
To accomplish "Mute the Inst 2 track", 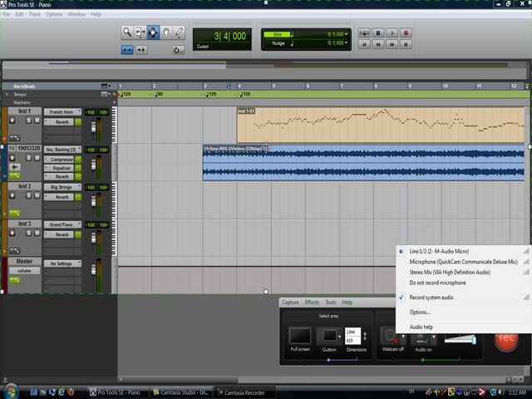I will pyautogui.click(x=37, y=196).
